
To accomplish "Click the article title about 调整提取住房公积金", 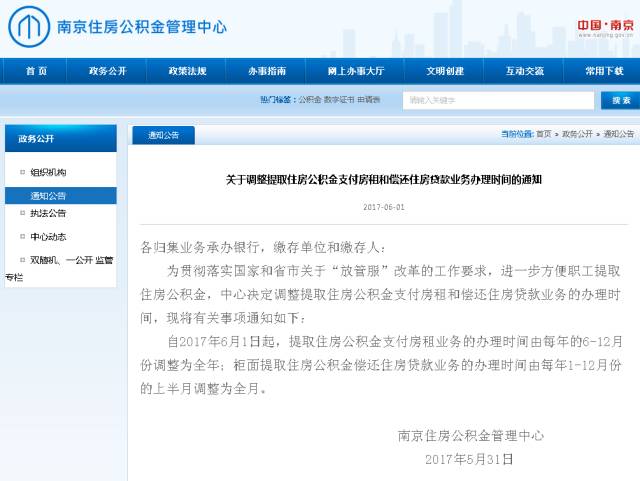I will tap(384, 180).
